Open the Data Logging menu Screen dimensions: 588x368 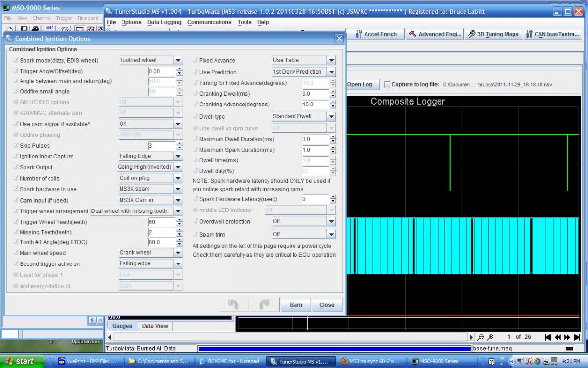click(x=164, y=22)
